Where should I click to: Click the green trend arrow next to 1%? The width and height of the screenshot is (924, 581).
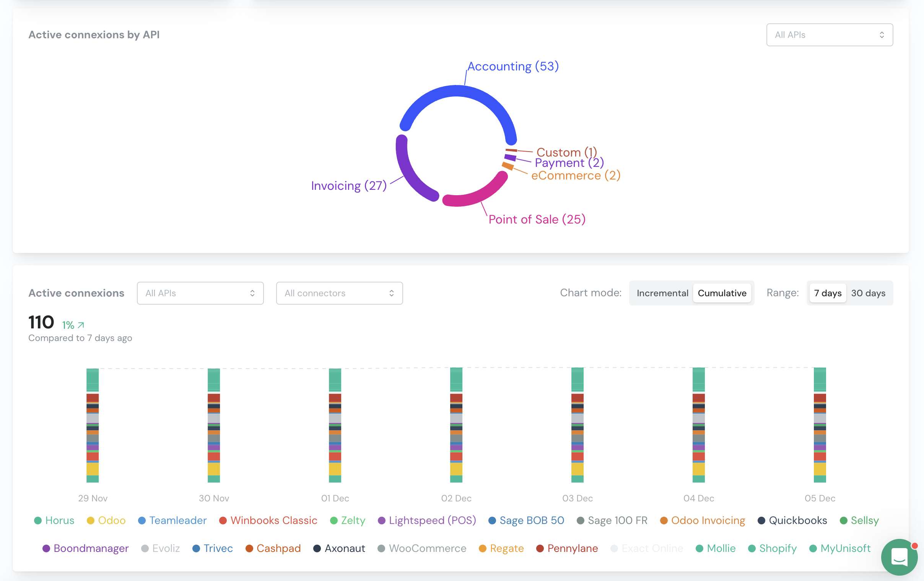(81, 325)
